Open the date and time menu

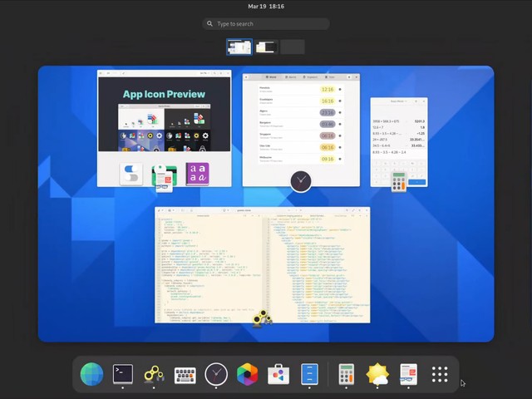click(x=266, y=6)
